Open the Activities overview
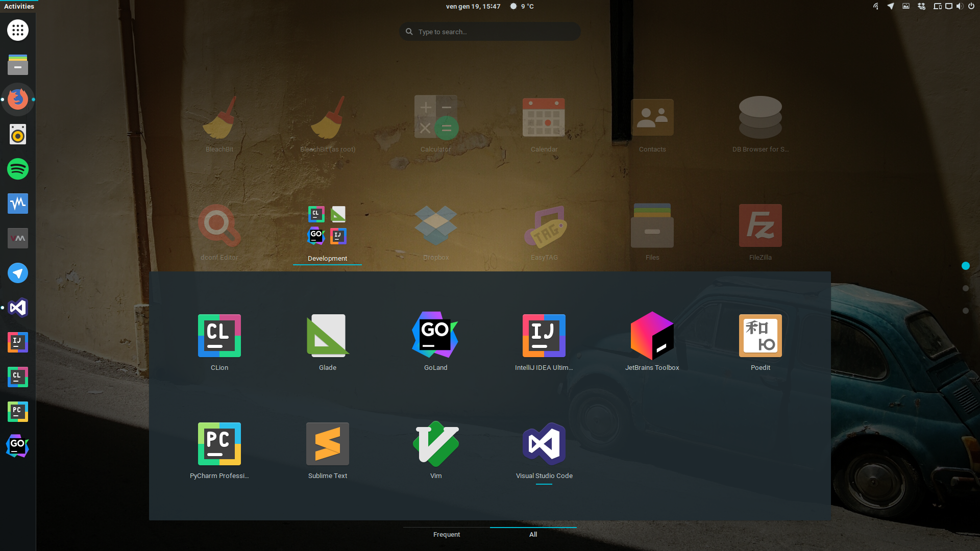This screenshot has width=980, height=551. click(x=19, y=6)
